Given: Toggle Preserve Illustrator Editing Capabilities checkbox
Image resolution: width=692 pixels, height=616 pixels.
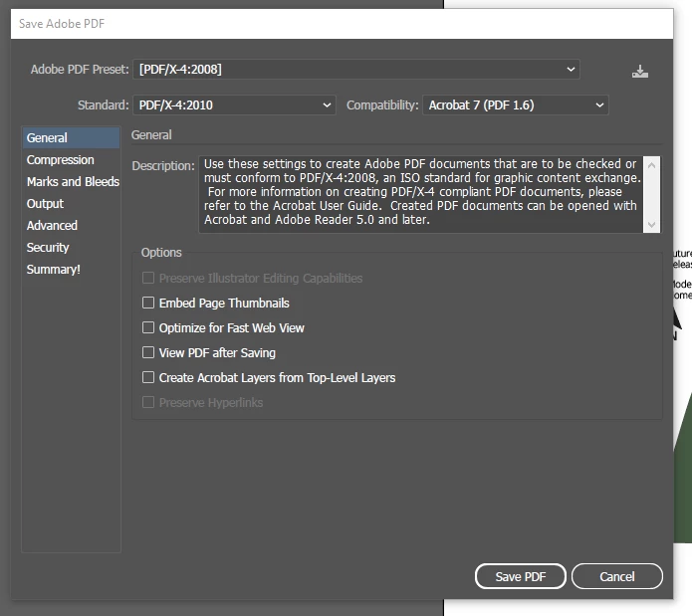Looking at the screenshot, I should [148, 278].
